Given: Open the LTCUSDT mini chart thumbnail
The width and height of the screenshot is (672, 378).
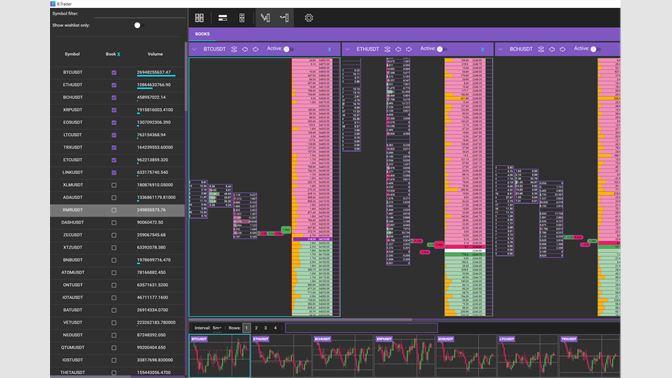Looking at the screenshot, I should 528,357.
